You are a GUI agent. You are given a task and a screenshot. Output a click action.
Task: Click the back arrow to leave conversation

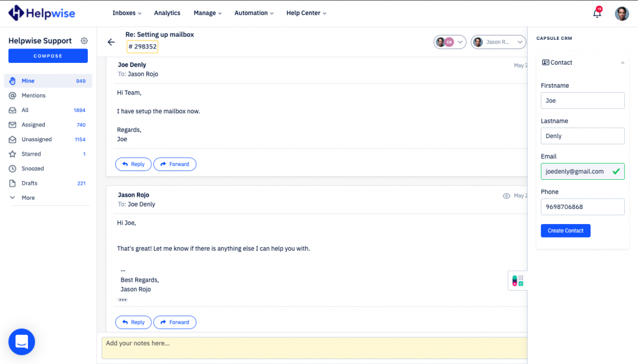coord(111,42)
